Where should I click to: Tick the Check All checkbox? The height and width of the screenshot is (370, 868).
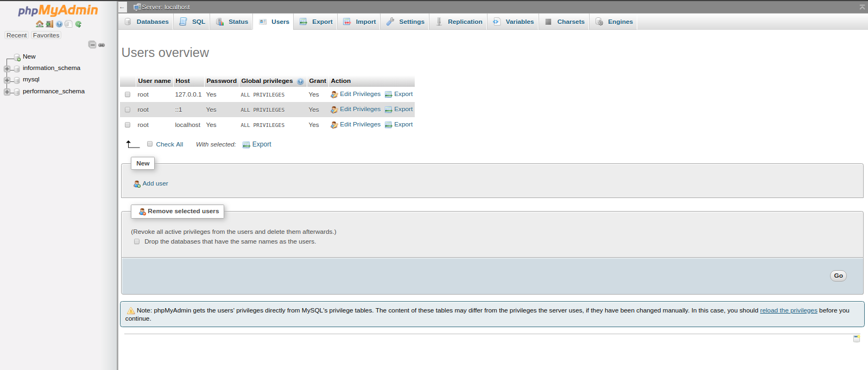click(x=150, y=144)
